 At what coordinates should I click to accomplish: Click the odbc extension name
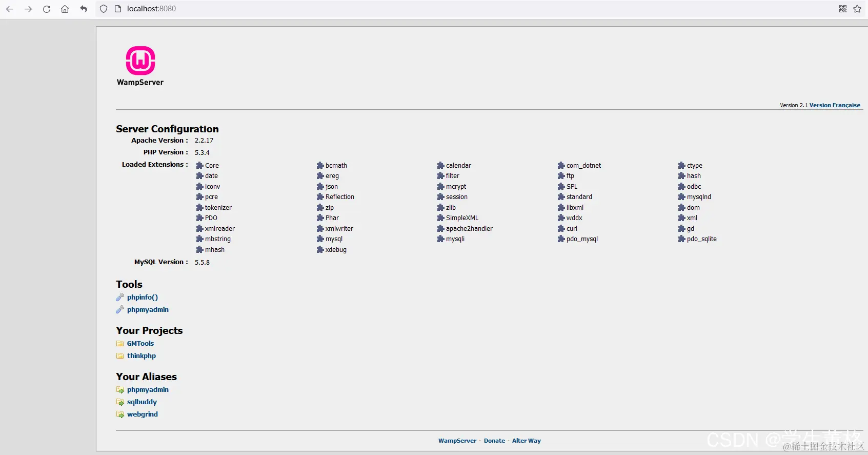[694, 187]
